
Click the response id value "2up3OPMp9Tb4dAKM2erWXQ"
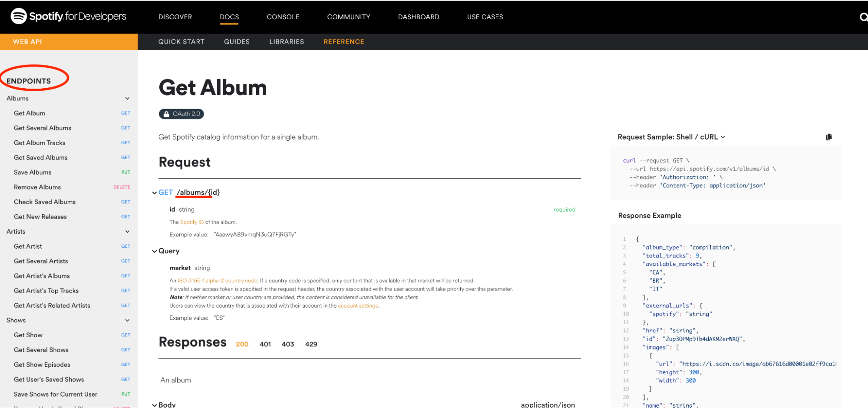[703, 339]
